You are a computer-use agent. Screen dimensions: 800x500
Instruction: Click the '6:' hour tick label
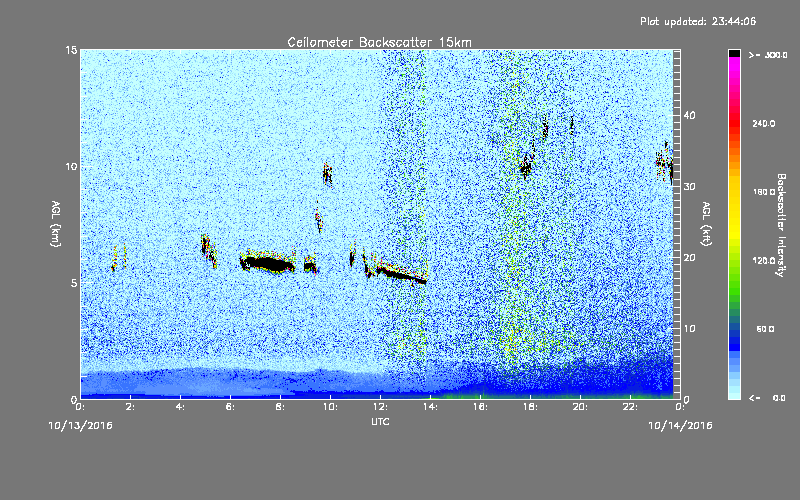pyautogui.click(x=230, y=407)
